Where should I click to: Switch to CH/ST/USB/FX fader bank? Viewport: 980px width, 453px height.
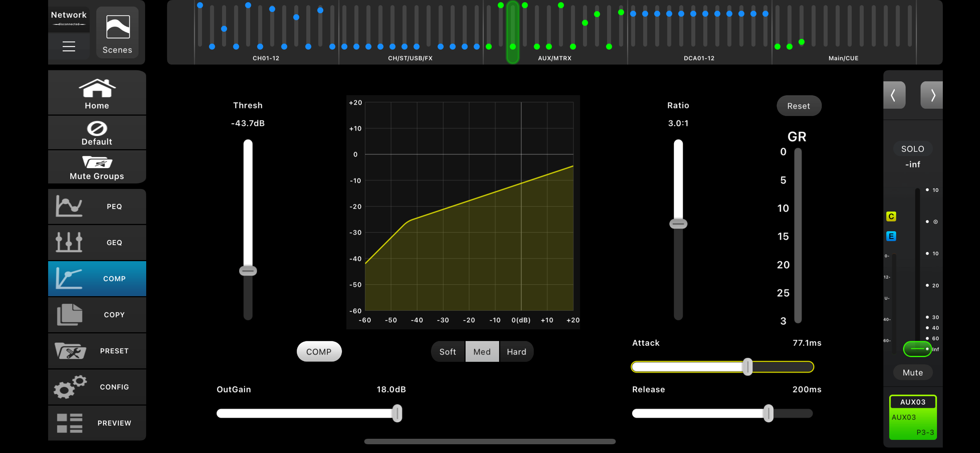(410, 32)
